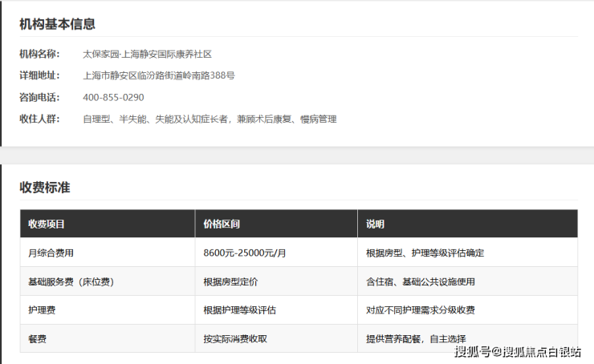
Task: Select the heading 机构基本信息
Action: (x=57, y=24)
